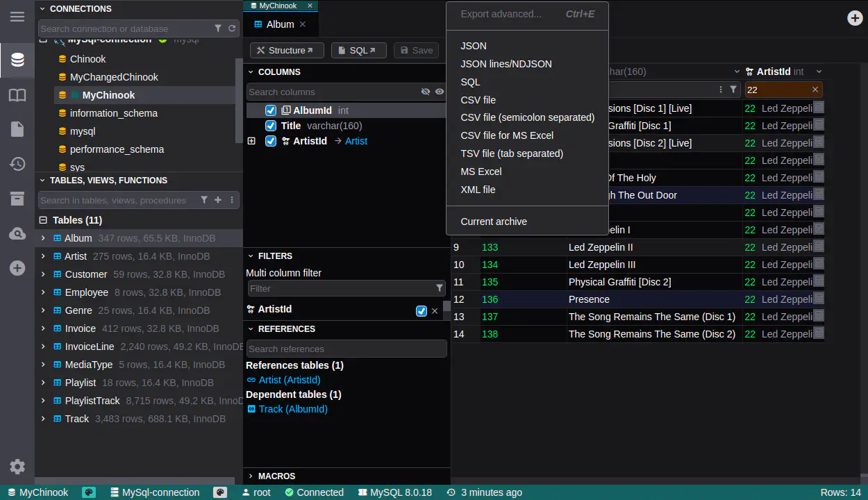
Task: Open the ArtistId column header dropdown
Action: [x=819, y=72]
